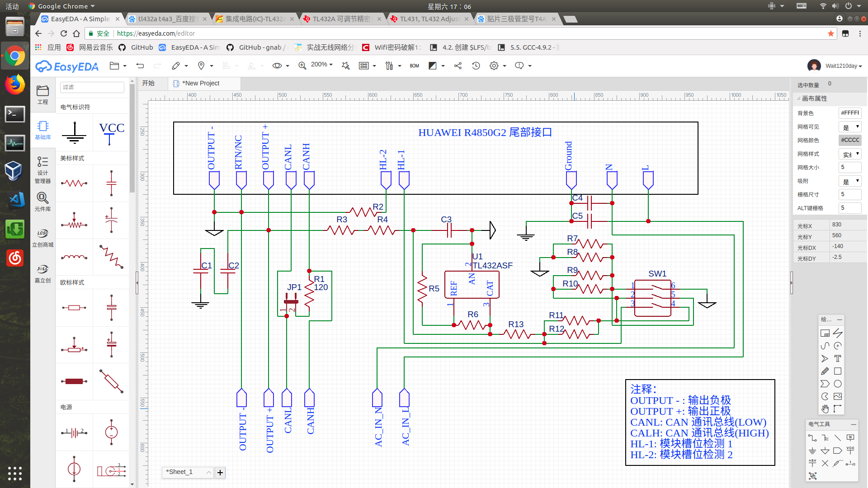Click the add sheet plus button

[220, 473]
